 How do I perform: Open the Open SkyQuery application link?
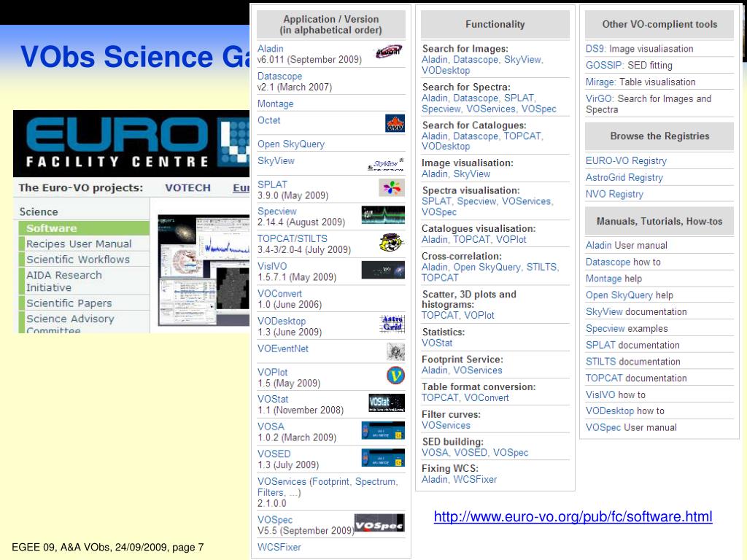coord(290,144)
